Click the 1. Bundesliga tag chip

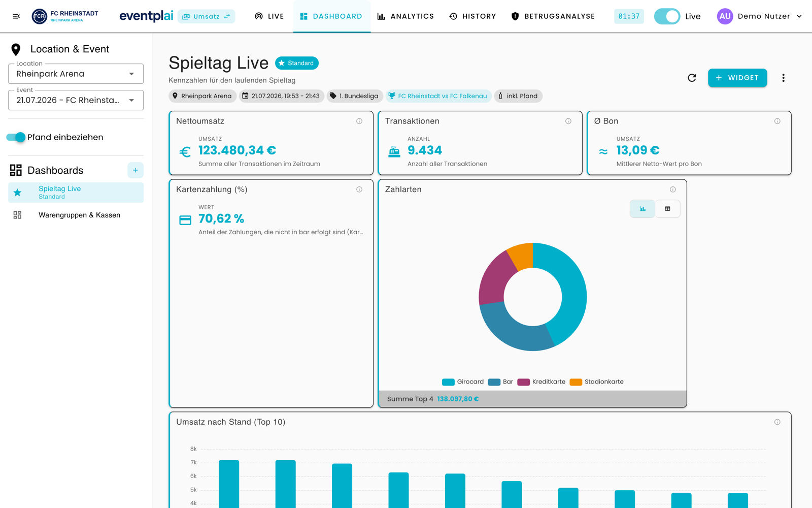[354, 96]
